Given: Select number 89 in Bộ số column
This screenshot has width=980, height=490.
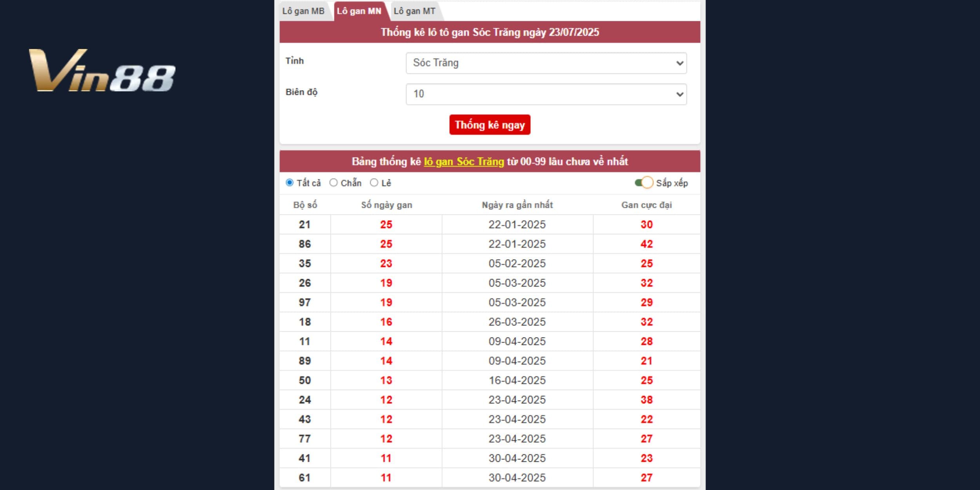Looking at the screenshot, I should coord(305,361).
